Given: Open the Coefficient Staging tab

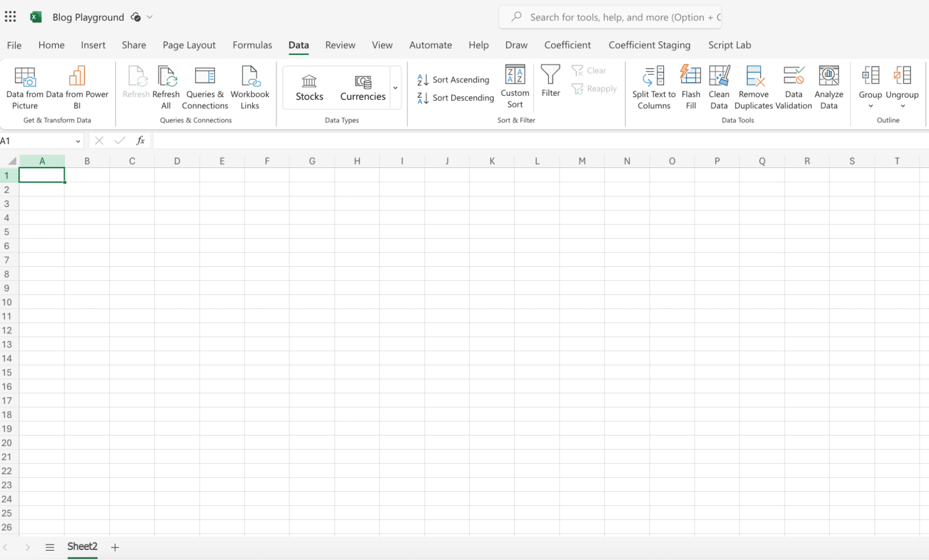Looking at the screenshot, I should point(649,45).
